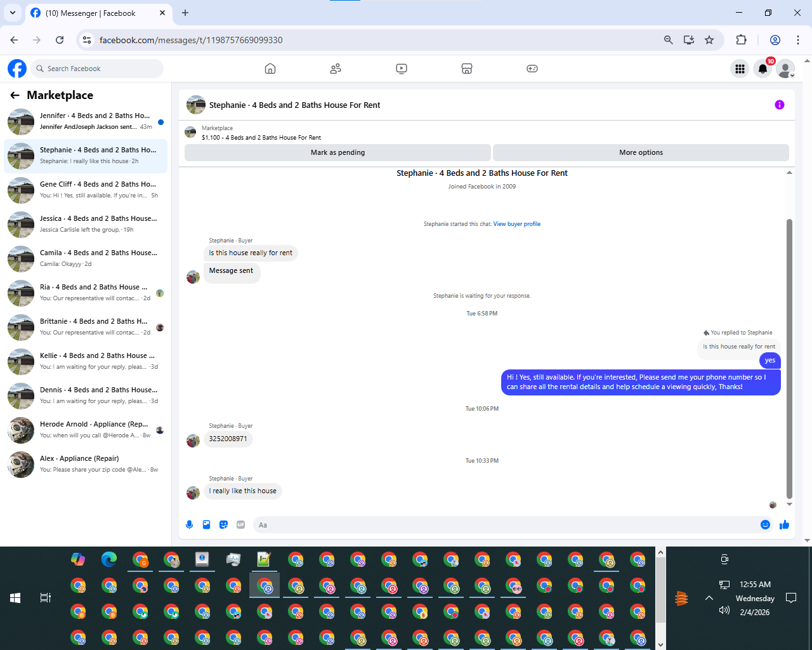
Task: Open emoji picker in message field
Action: click(765, 524)
